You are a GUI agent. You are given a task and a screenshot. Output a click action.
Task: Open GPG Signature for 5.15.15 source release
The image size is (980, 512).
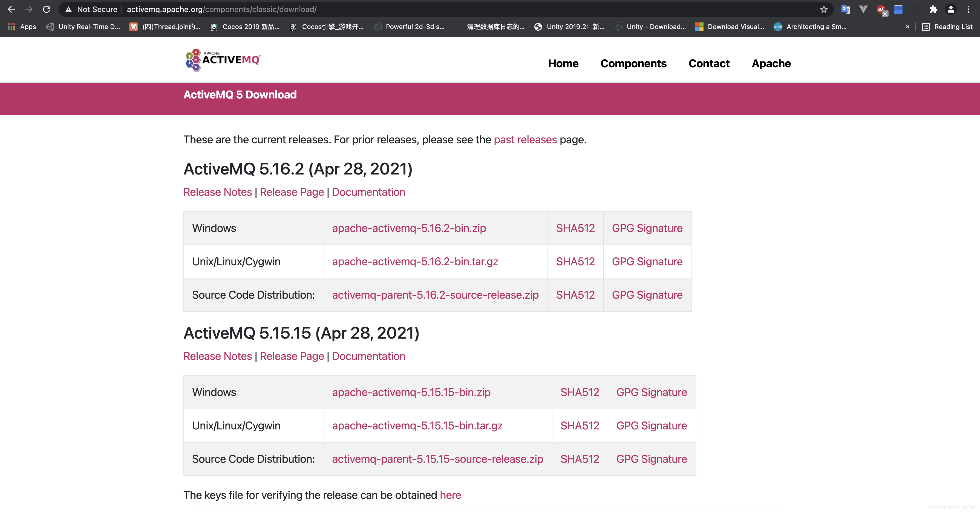[x=652, y=459]
